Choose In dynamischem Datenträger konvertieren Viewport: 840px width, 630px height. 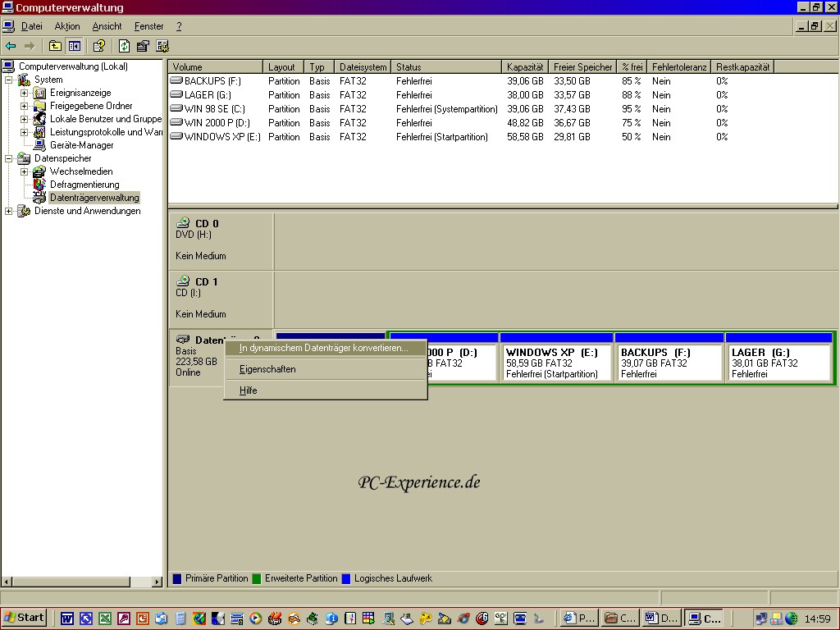(325, 348)
